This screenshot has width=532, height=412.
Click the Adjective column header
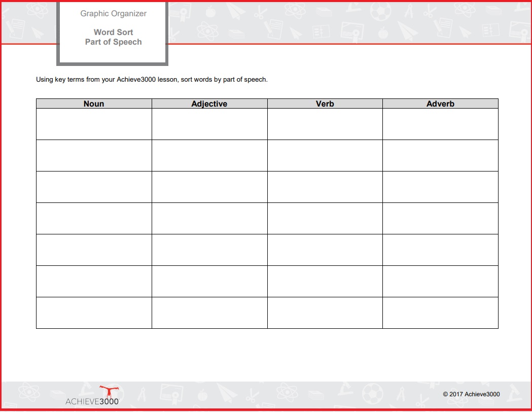[x=209, y=104]
